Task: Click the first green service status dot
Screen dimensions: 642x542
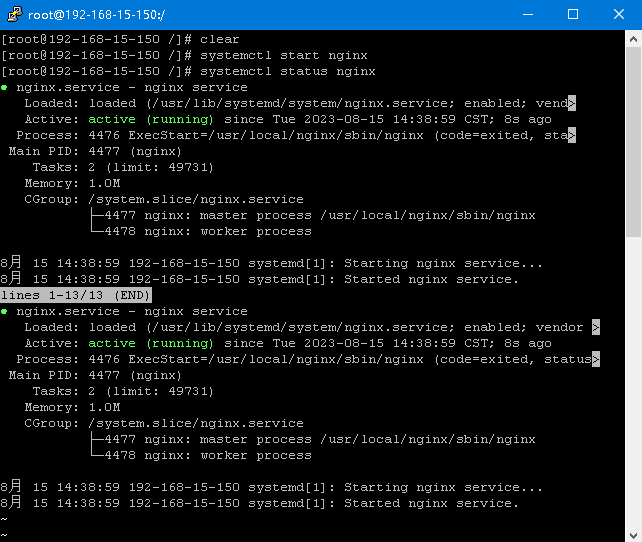Action: pos(4,87)
